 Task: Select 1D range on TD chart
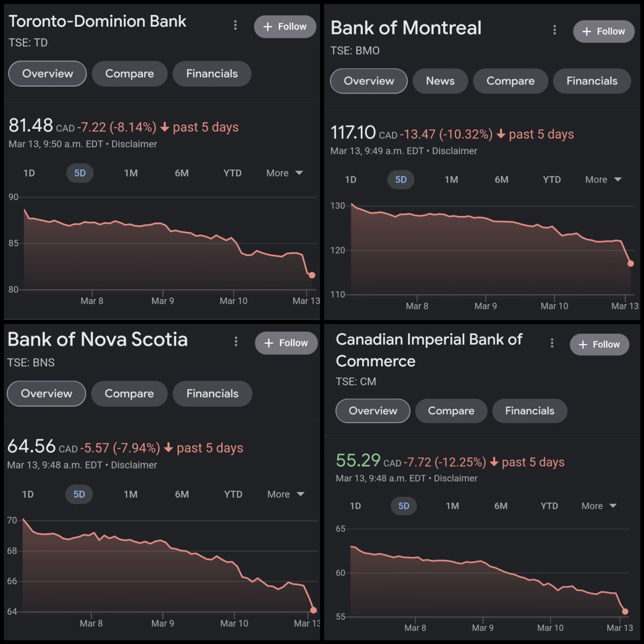point(29,173)
